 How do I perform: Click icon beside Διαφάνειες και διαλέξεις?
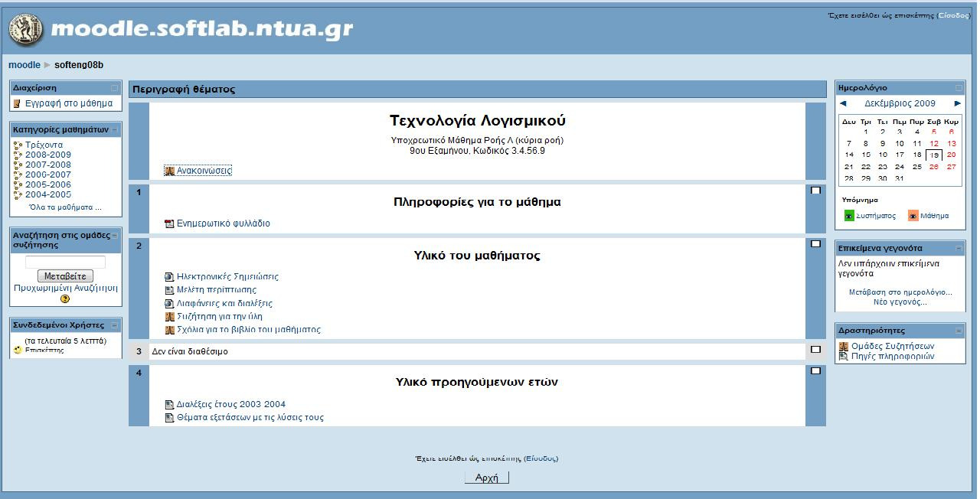(x=170, y=303)
